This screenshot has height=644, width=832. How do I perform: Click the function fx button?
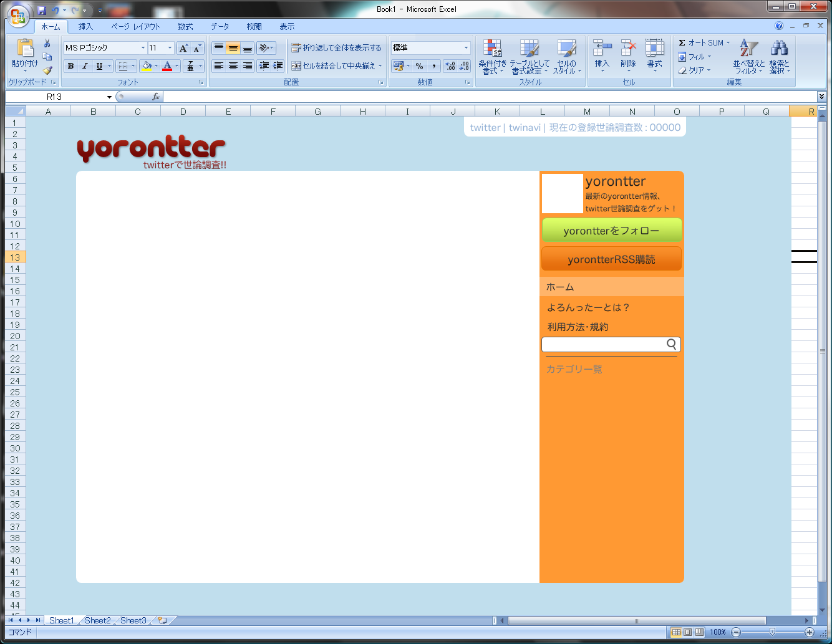pos(156,97)
